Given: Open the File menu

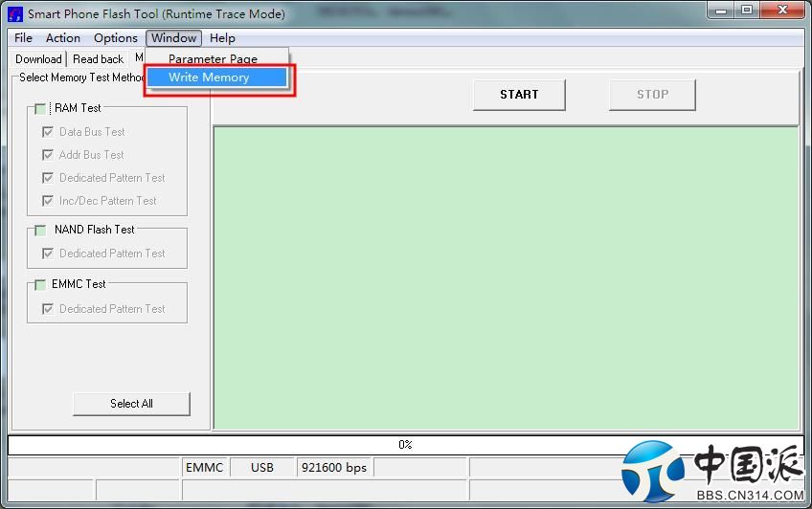Looking at the screenshot, I should 23,38.
